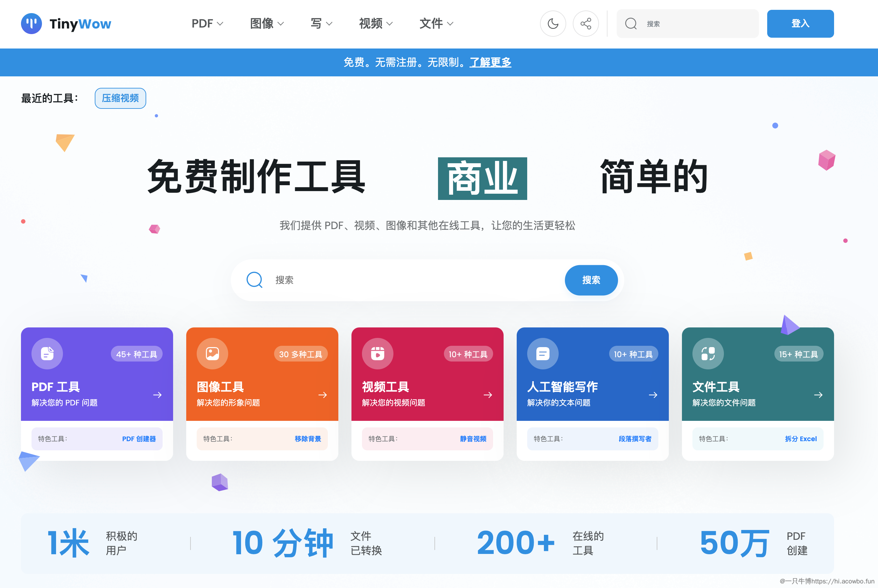
Task: Expand the PDF dropdown menu
Action: (x=208, y=24)
